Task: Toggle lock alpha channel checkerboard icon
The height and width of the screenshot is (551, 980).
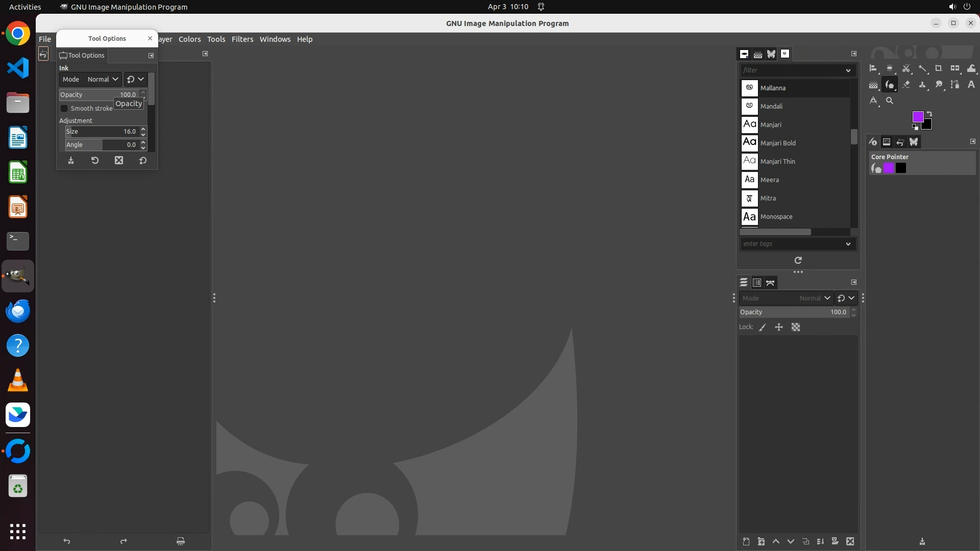Action: coord(796,328)
